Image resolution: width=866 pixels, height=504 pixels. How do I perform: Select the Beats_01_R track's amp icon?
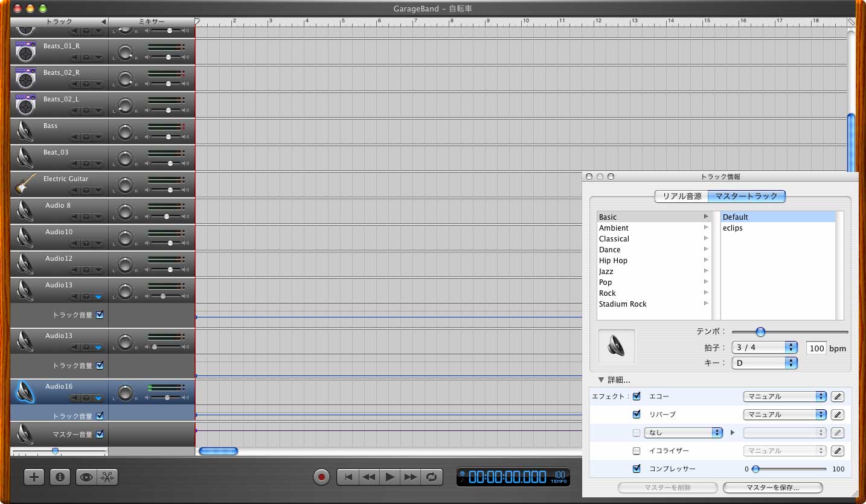click(x=25, y=51)
